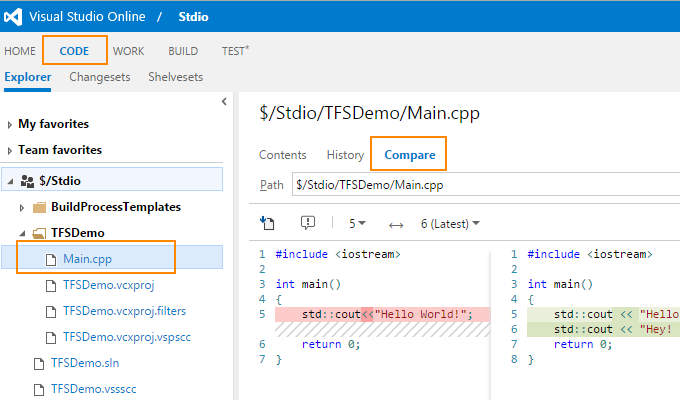Expand Team favorites
Image resolution: width=680 pixels, height=400 pixels.
click(x=10, y=151)
